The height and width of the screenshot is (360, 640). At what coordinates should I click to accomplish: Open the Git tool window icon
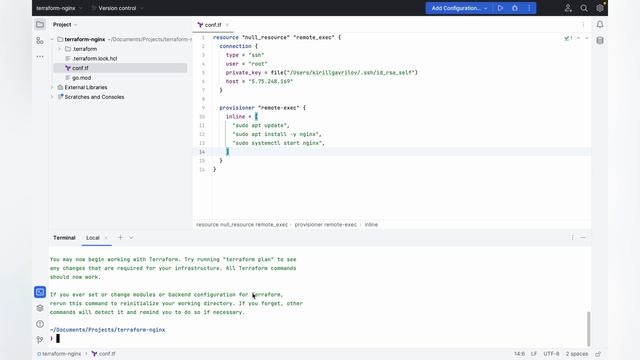click(x=40, y=340)
